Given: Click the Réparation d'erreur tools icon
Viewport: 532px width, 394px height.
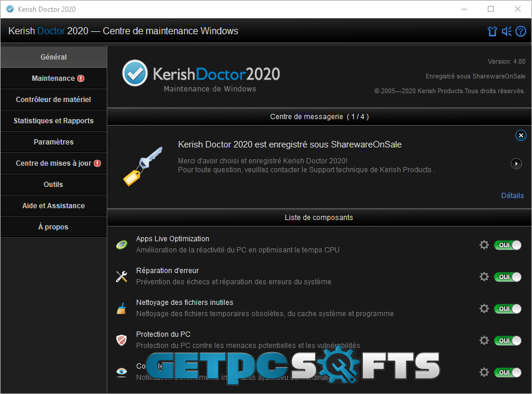Looking at the screenshot, I should 121,276.
